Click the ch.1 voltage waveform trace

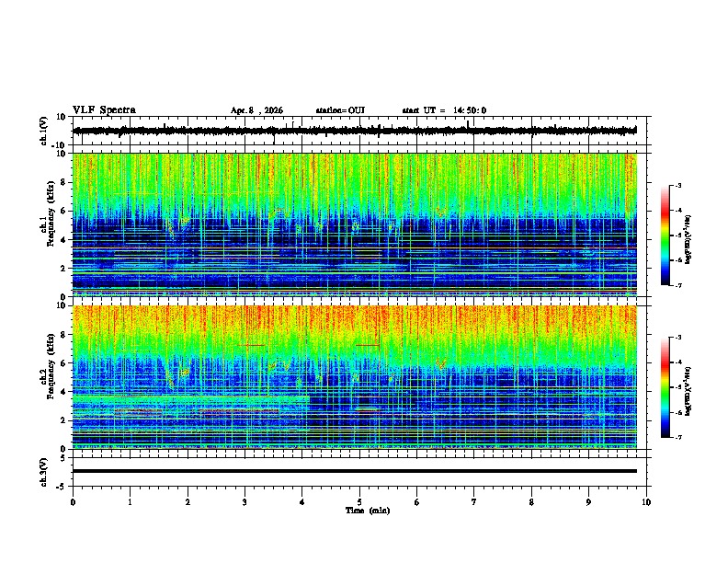355,131
